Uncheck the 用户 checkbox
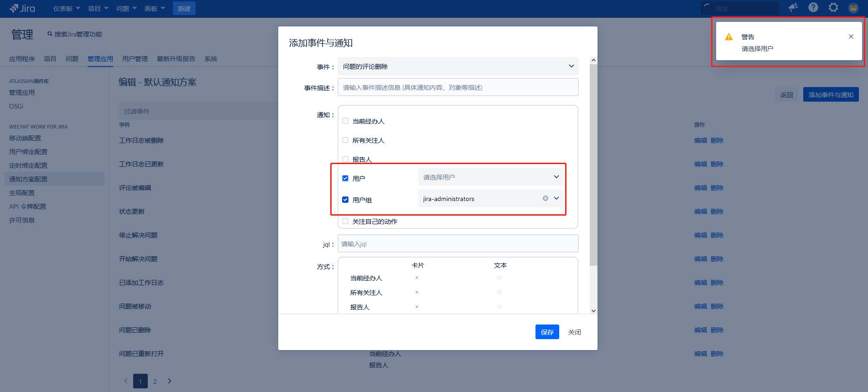The image size is (868, 392). coord(345,178)
